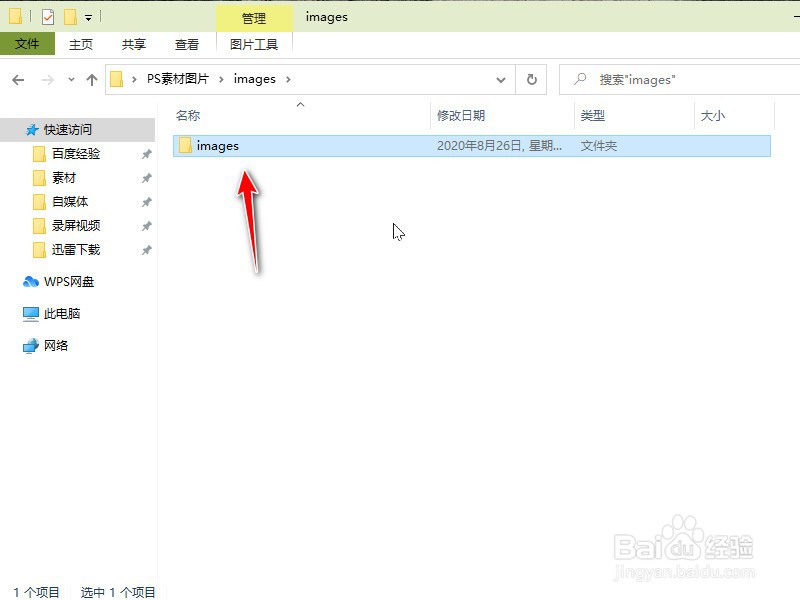Click the 2020年8月26日 date cell

pos(499,146)
